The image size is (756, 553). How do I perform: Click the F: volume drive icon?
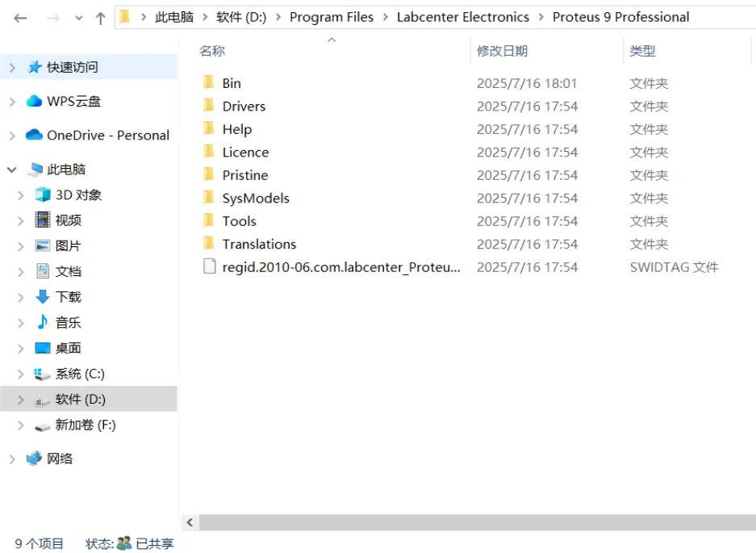click(43, 426)
